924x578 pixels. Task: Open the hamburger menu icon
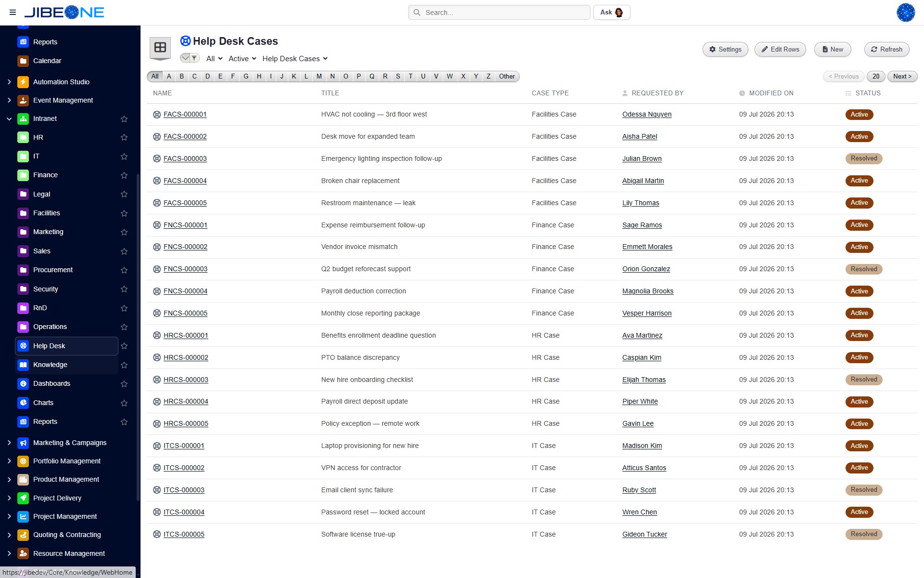point(13,13)
